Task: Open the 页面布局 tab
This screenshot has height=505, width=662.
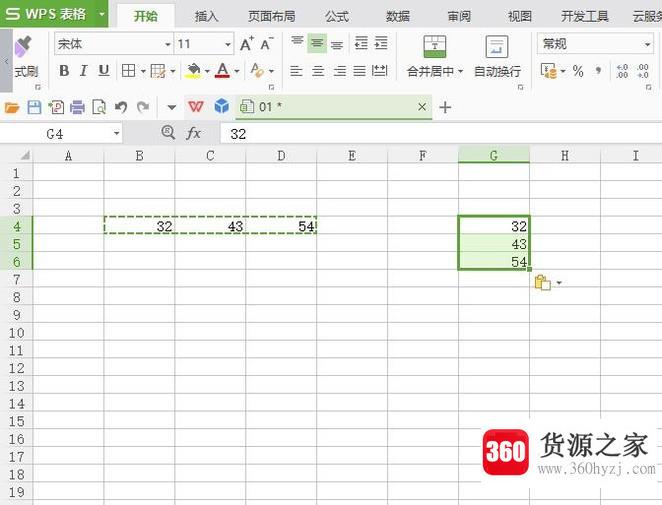Action: pyautogui.click(x=271, y=16)
